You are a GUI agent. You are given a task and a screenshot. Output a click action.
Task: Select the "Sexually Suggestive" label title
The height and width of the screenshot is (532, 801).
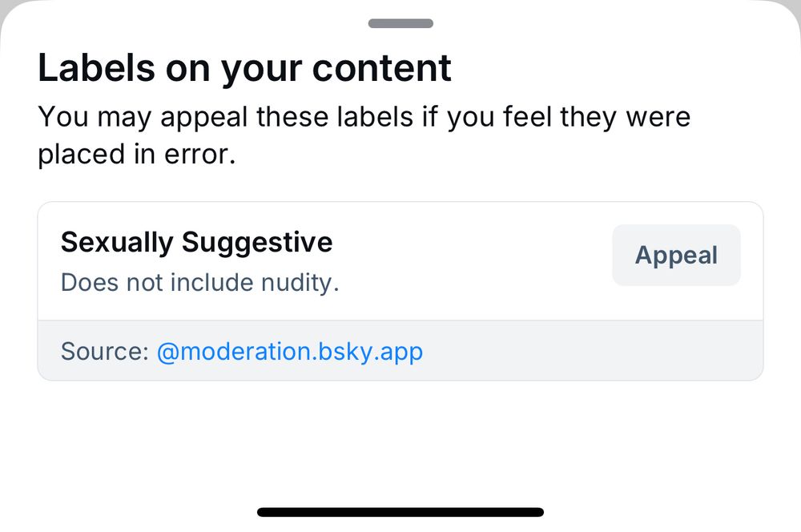coord(196,242)
